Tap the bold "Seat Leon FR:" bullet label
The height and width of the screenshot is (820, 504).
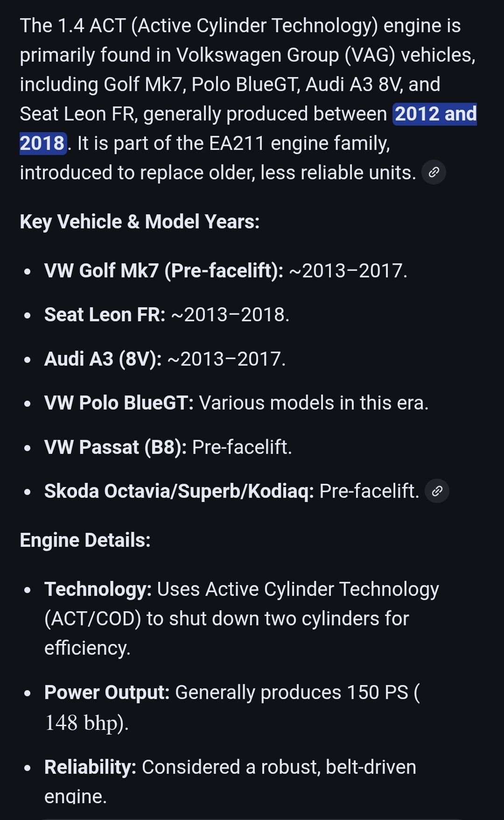pyautogui.click(x=105, y=314)
